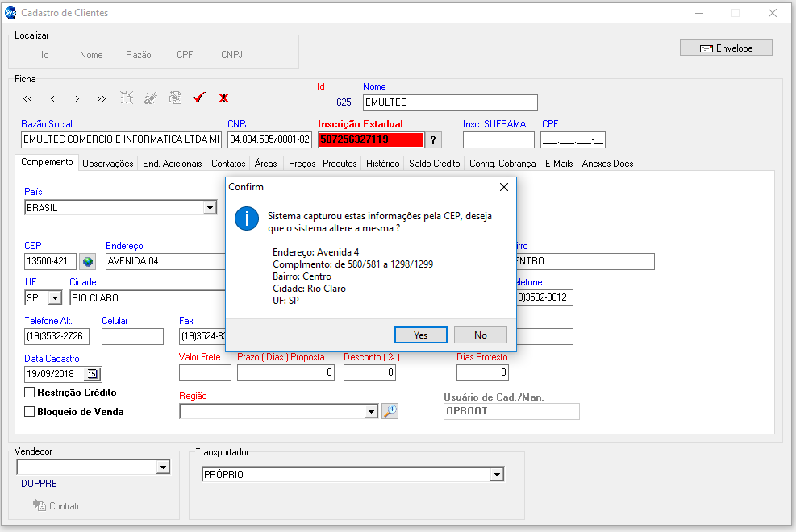
Task: Jump to last record with >> arrow
Action: [x=101, y=98]
